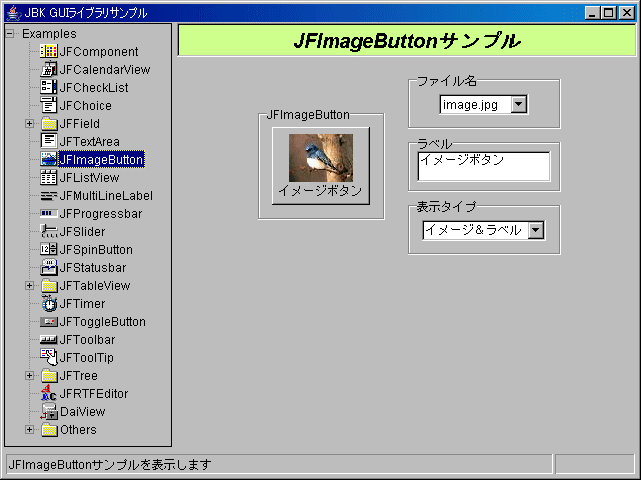The height and width of the screenshot is (480, 641).
Task: Click the JFImageButton highlighted tree label
Action: pos(101,159)
